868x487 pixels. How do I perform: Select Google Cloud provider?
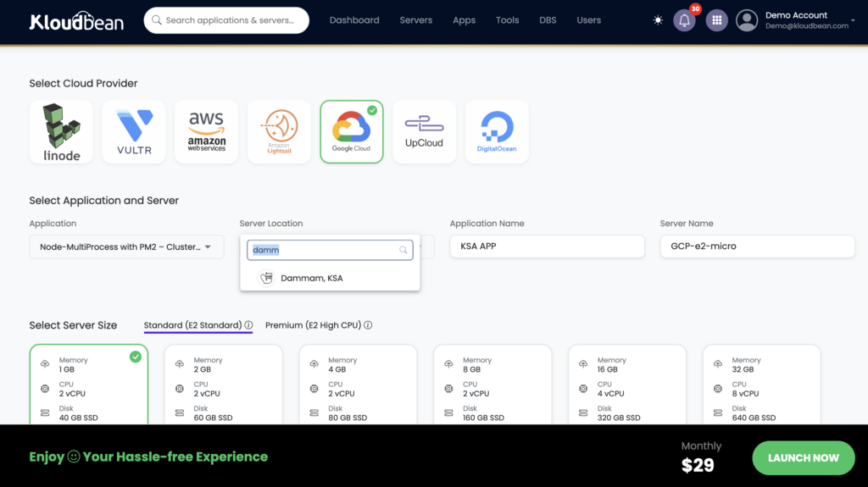pyautogui.click(x=352, y=132)
